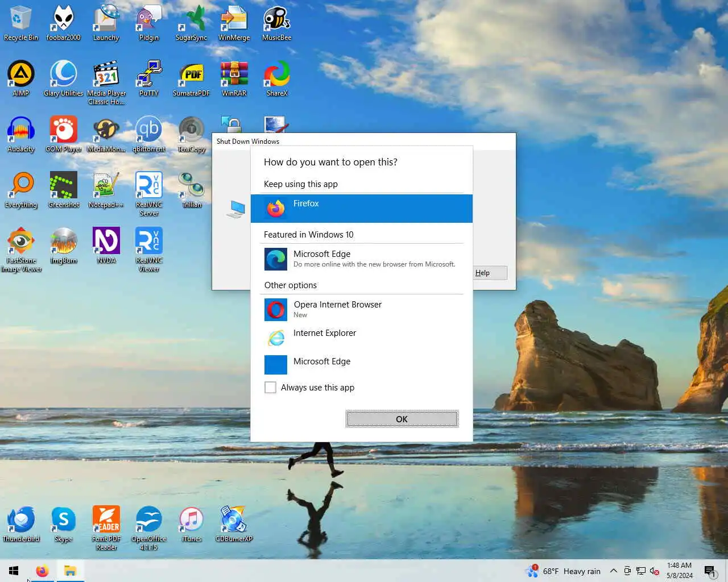Select the MediaMonkey desktop icon
Viewport: 728px width, 582px height.
[106, 134]
